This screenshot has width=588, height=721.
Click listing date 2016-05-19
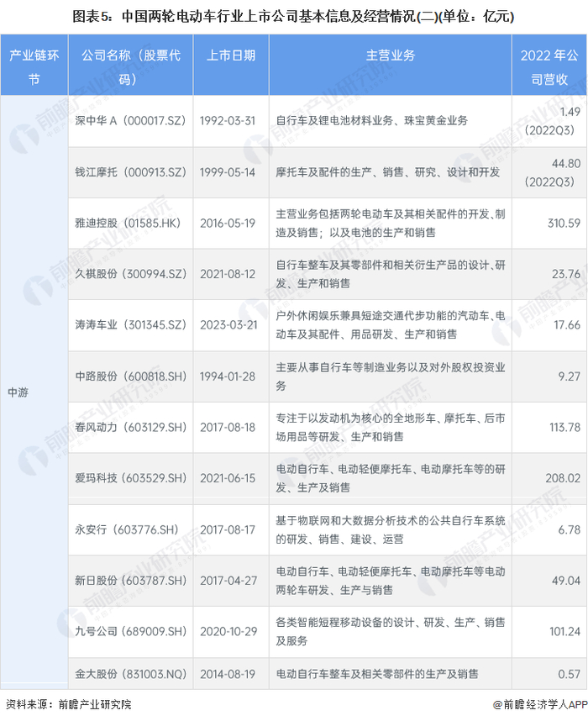click(x=228, y=223)
